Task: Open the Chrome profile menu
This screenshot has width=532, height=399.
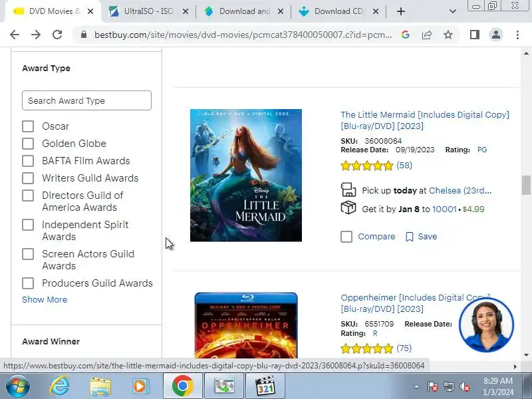Action: tap(495, 35)
